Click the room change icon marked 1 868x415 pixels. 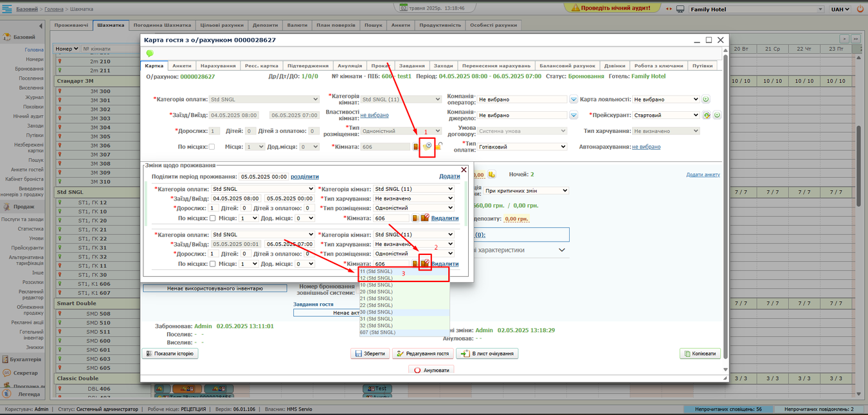[x=427, y=146]
